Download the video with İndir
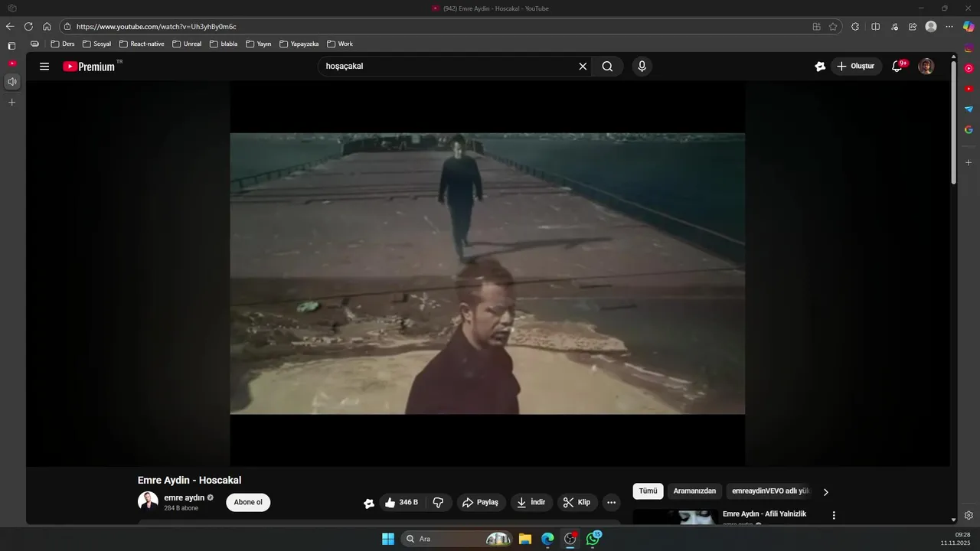This screenshot has height=551, width=980. [x=531, y=503]
